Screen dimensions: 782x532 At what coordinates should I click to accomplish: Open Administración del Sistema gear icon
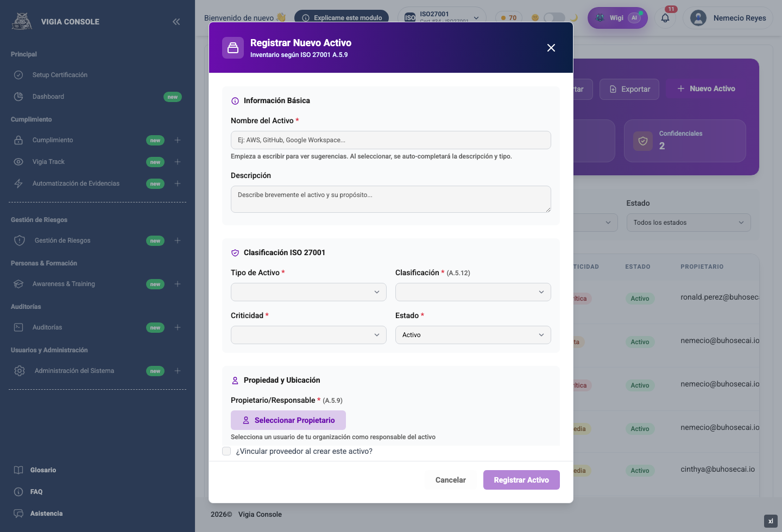(x=20, y=371)
